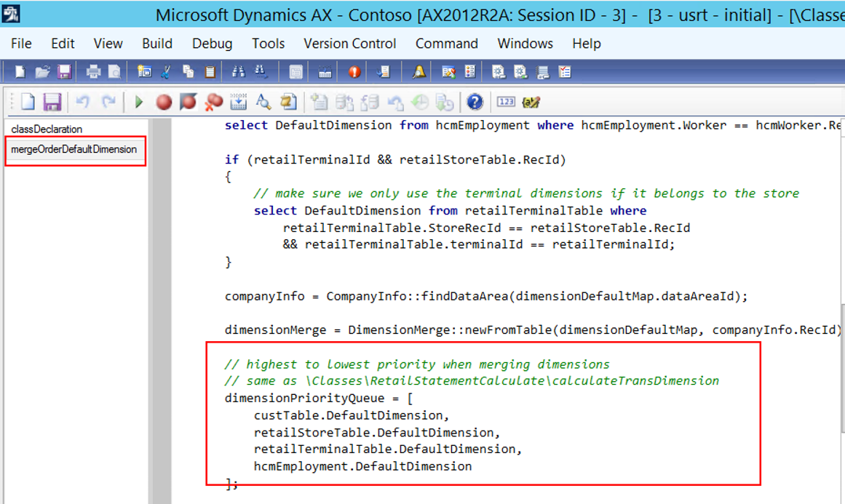Click the Open folder icon in the main toolbar
845x504 pixels.
click(42, 71)
